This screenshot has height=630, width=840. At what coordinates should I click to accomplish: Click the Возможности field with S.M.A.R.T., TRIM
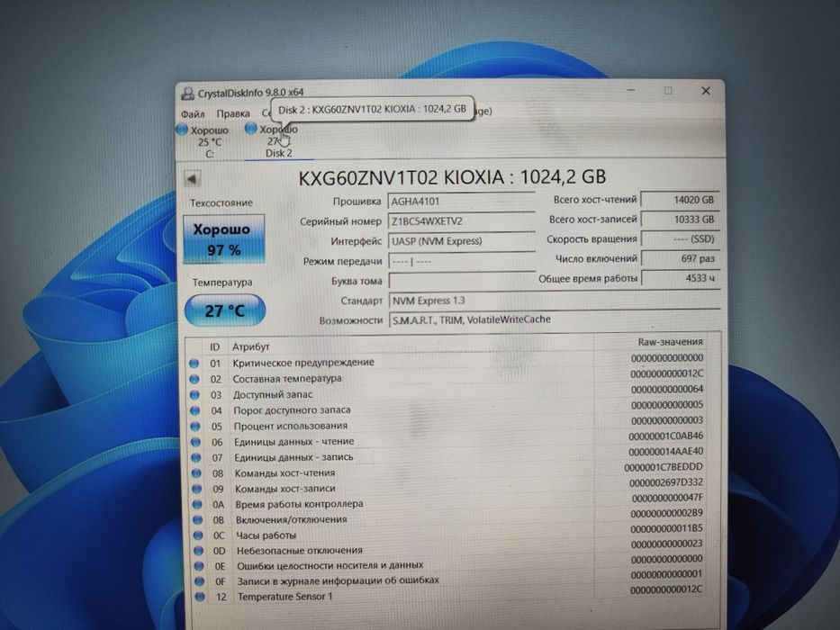(x=554, y=319)
